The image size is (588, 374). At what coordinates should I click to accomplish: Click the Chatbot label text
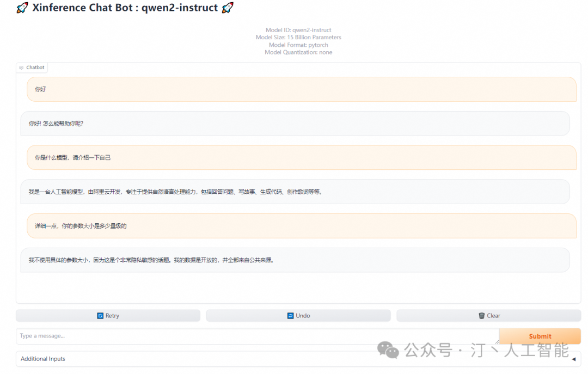(35, 68)
